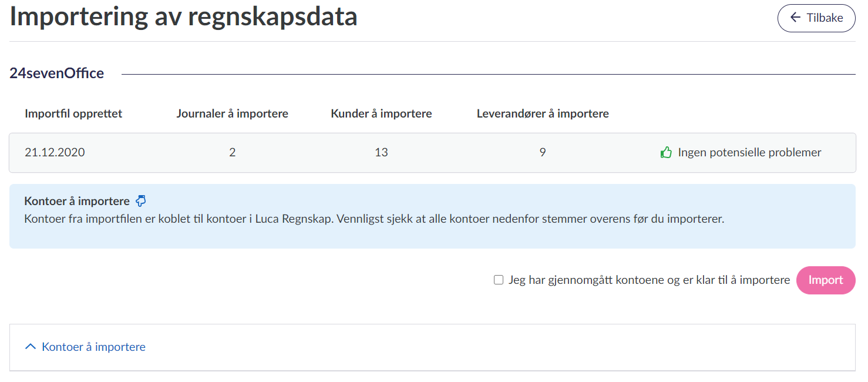Click the journal count value 2
868x382 pixels.
click(233, 153)
